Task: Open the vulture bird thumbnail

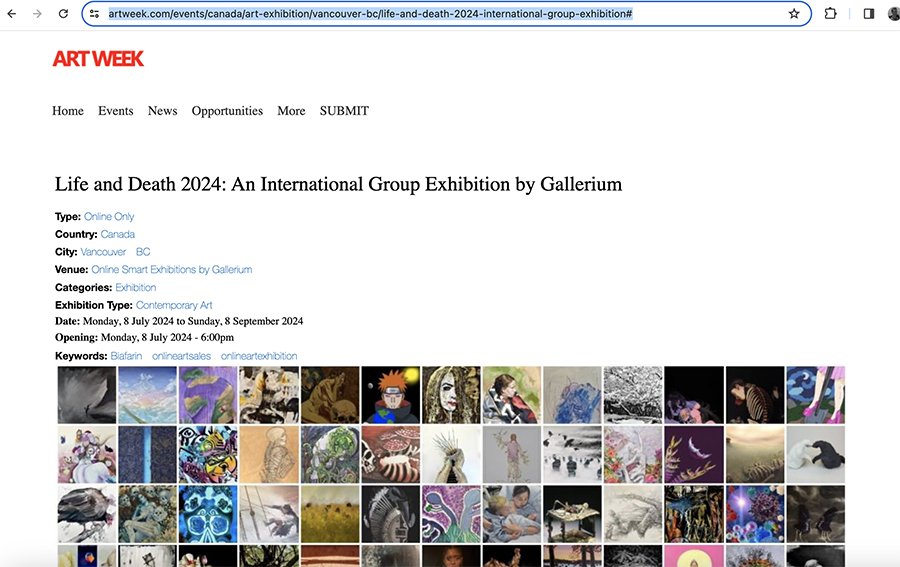Action: (87, 514)
